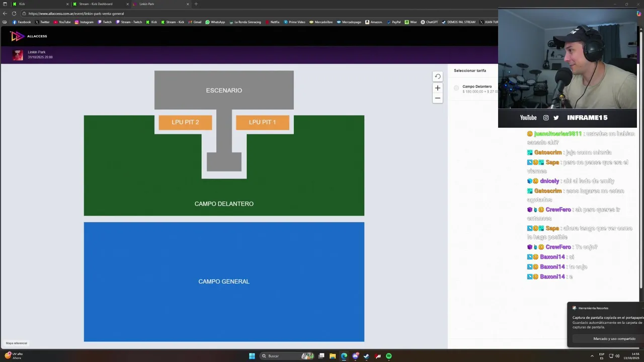Viewport: 644px width, 362px height.
Task: Open La Ronda Simracing bookmark
Action: tap(245, 22)
